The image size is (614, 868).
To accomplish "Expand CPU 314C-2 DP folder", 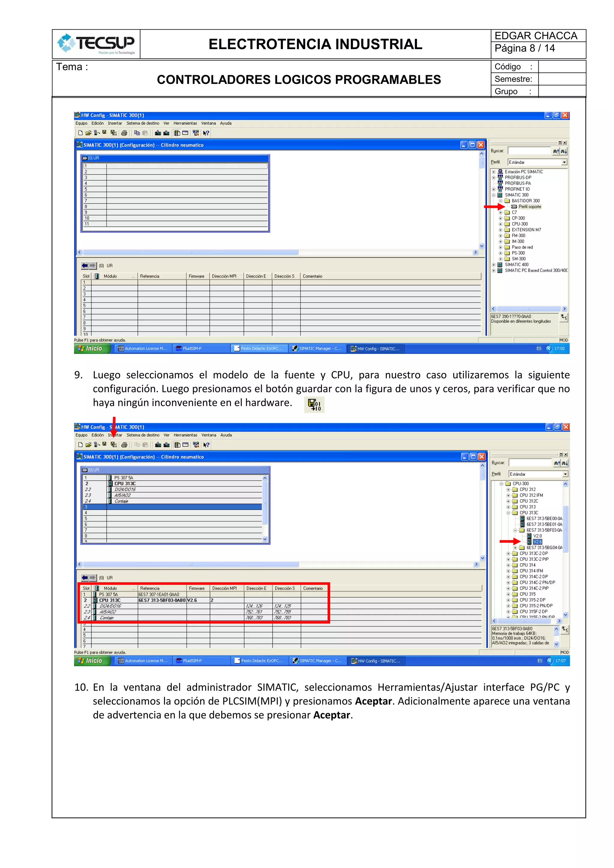I will pos(508,576).
